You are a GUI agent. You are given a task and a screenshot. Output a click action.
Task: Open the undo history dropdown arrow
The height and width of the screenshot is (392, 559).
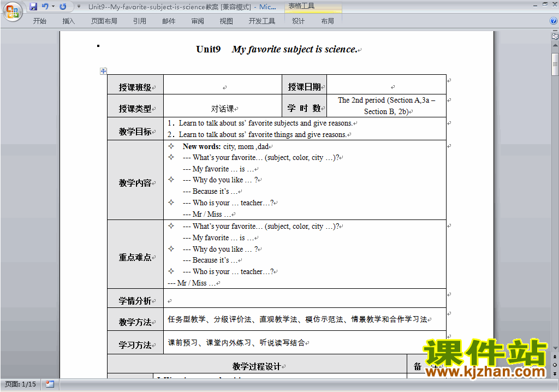coord(53,7)
